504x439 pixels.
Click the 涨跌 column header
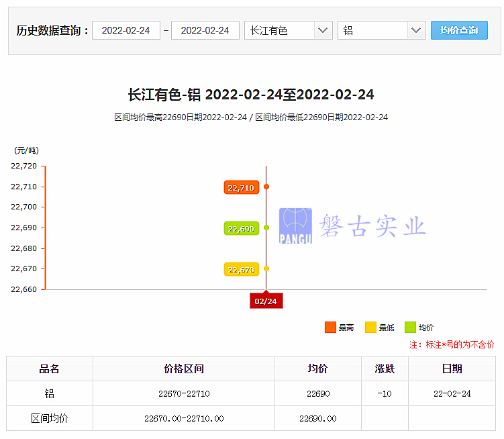[385, 369]
